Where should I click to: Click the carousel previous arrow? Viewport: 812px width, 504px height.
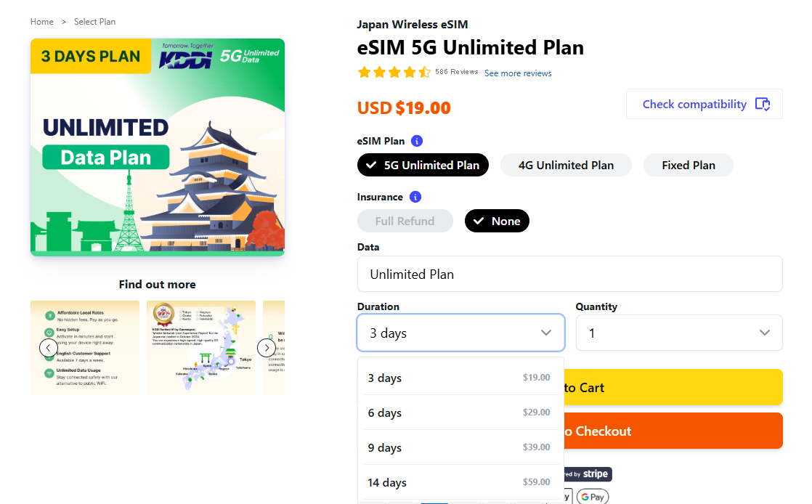click(x=49, y=348)
